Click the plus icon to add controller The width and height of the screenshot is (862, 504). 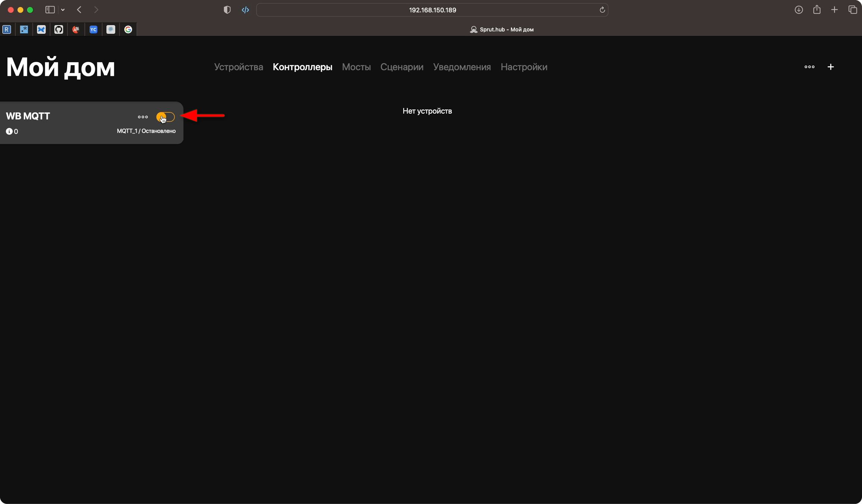coord(831,67)
